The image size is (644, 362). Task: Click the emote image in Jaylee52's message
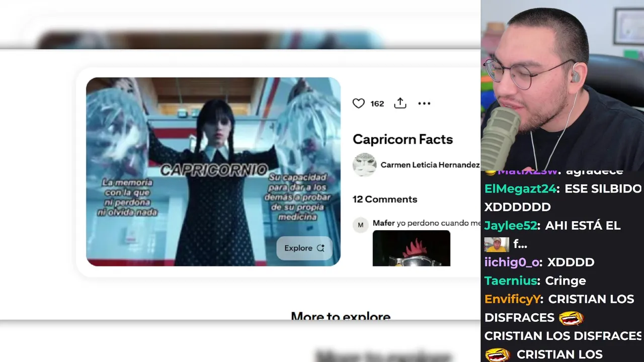497,244
